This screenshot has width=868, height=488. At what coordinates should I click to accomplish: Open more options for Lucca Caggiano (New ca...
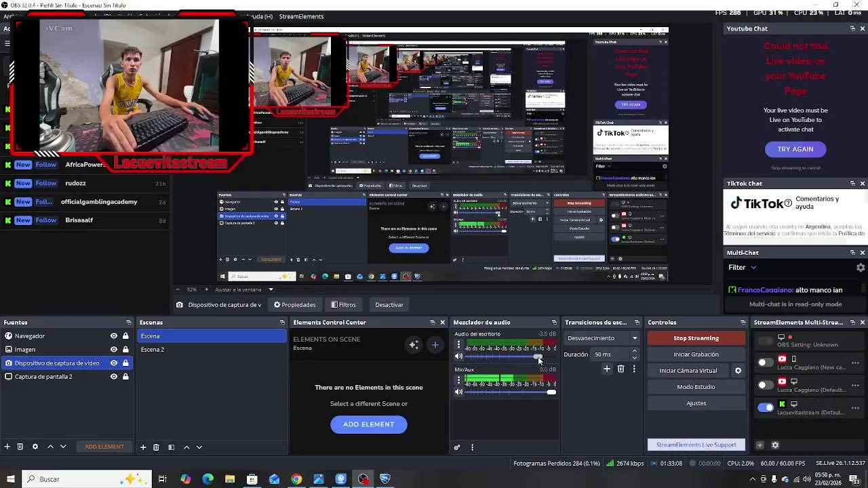click(x=855, y=363)
